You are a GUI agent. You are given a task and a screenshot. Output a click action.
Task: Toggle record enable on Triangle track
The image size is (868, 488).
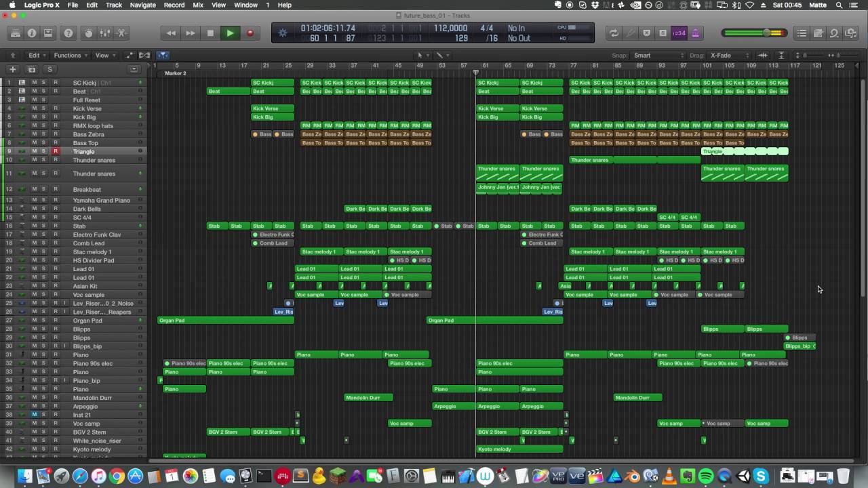pos(56,151)
